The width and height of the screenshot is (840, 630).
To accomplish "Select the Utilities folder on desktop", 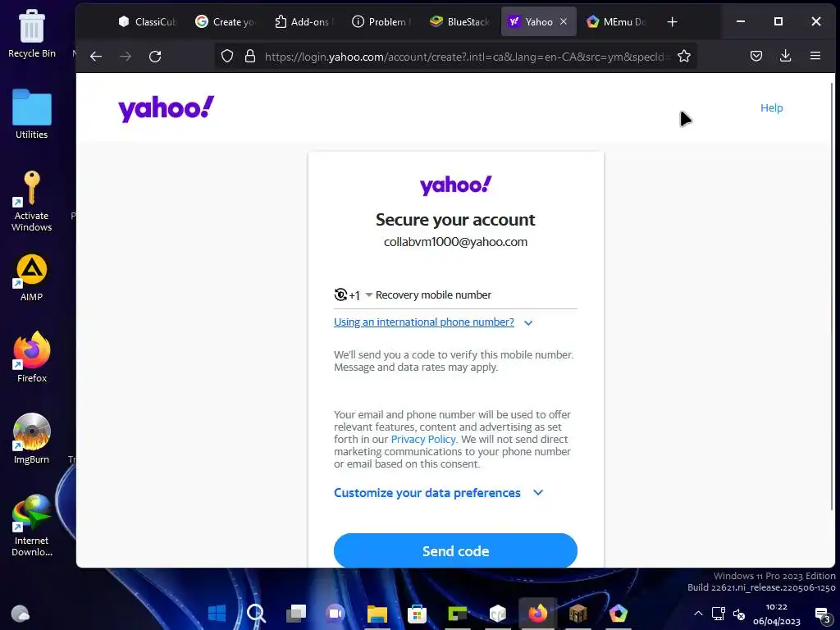I will tap(32, 114).
